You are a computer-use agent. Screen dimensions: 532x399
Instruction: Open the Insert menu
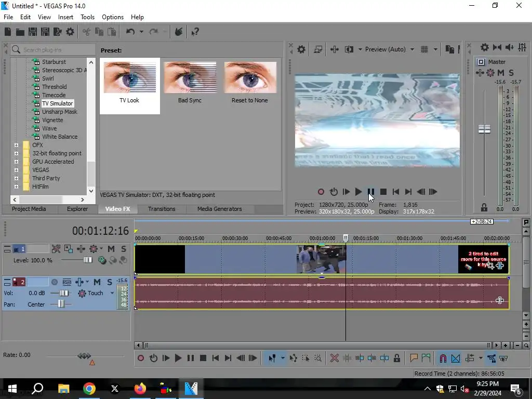pyautogui.click(x=65, y=17)
